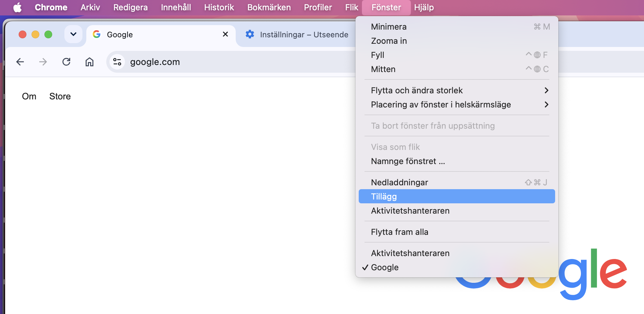Open the Chrome application menu
This screenshot has height=314, width=644.
coord(51,7)
